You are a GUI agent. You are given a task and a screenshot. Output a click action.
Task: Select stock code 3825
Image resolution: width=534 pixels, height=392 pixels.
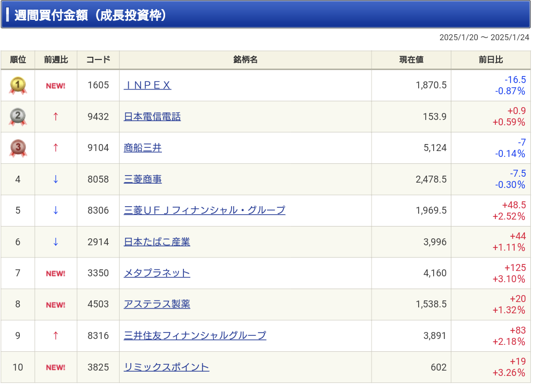pos(98,367)
